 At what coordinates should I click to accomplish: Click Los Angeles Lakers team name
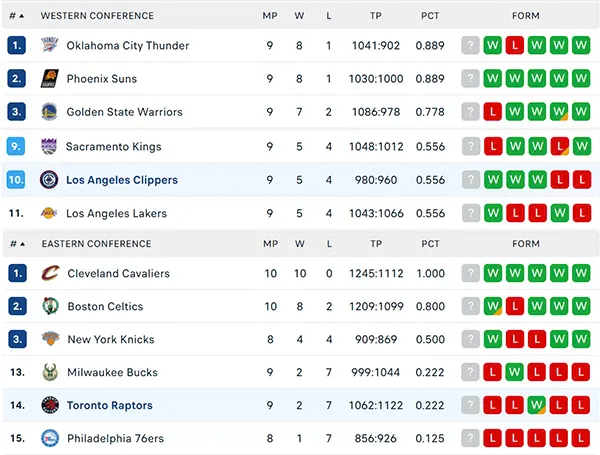coord(116,213)
